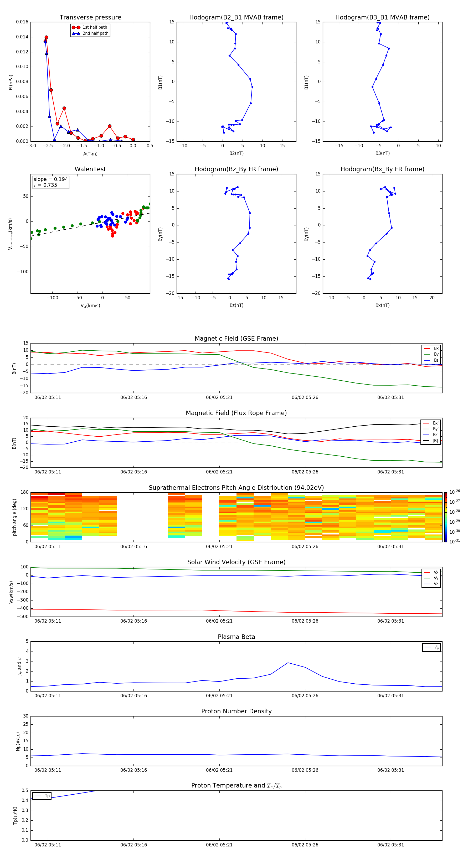
Task: Click the green By' swatch in Flux Rope legend
Action: click(426, 429)
